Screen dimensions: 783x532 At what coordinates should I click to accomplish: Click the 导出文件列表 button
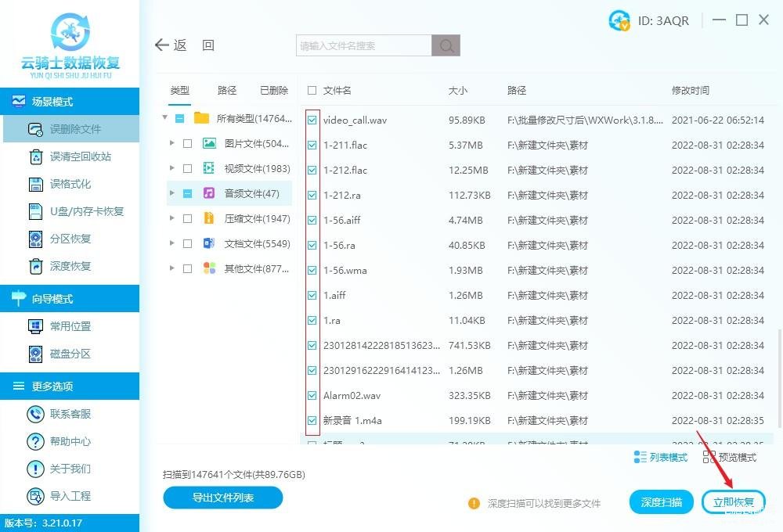click(x=223, y=497)
